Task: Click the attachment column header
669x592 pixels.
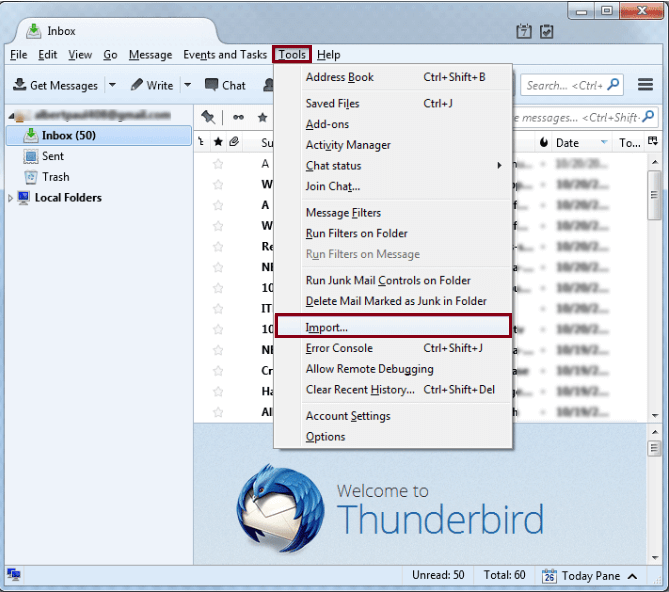Action: pyautogui.click(x=234, y=142)
